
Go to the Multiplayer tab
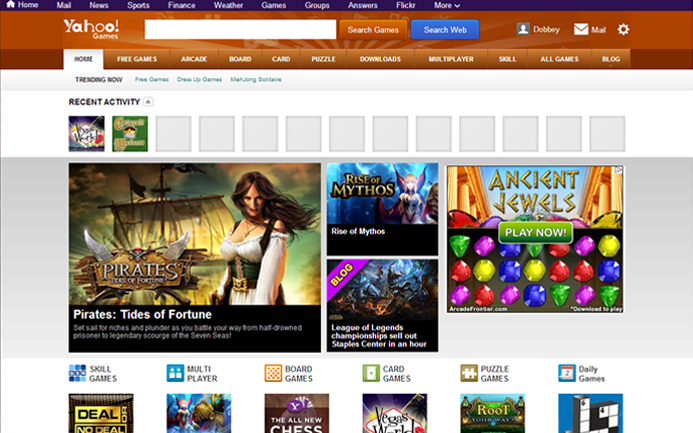[451, 59]
